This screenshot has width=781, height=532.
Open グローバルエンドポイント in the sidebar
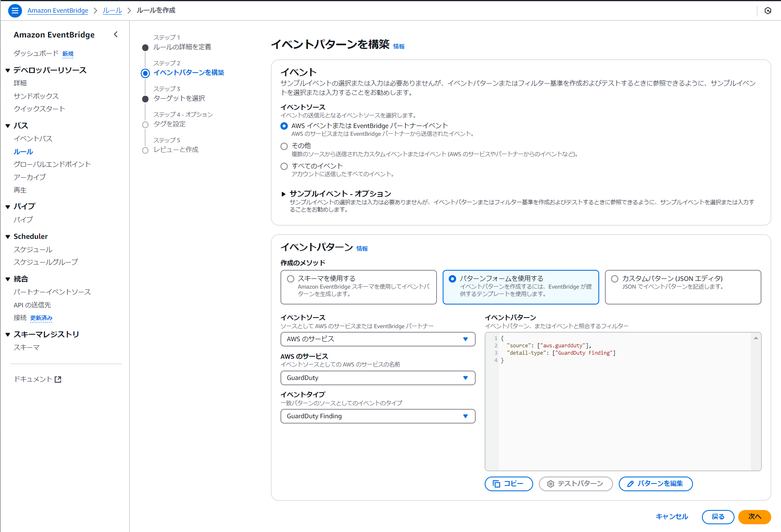52,164
